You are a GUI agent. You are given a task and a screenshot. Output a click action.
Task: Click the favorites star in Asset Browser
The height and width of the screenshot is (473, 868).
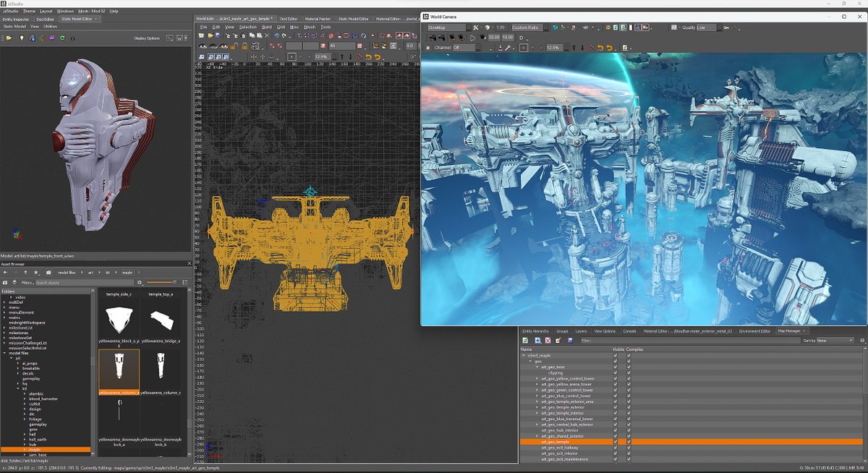[x=35, y=273]
